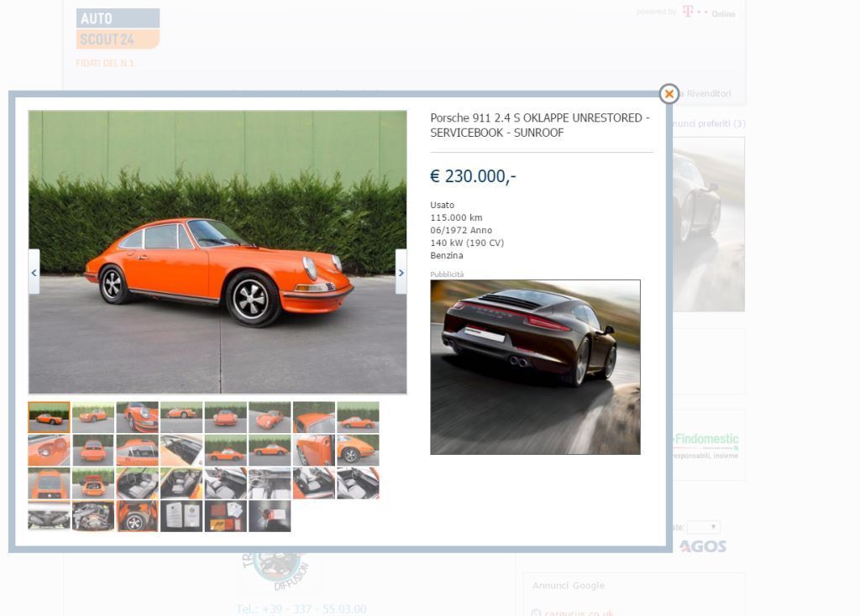
Task: Open the car keys thumbnail
Action: 270,515
